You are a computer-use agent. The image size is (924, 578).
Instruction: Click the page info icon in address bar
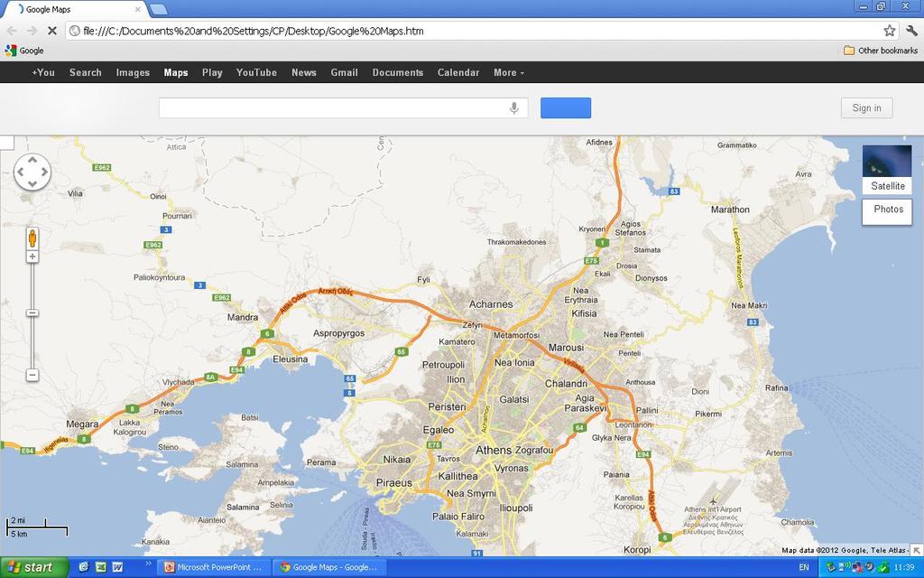click(x=75, y=31)
